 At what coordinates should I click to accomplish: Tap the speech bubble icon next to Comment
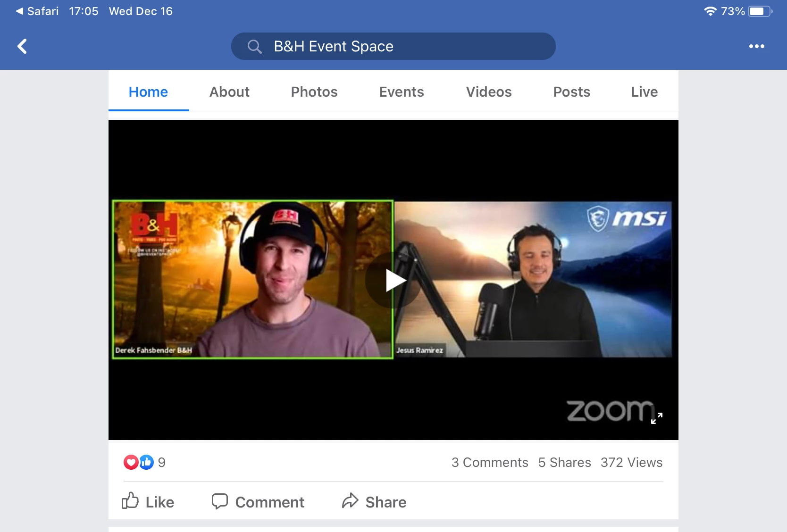pos(220,501)
